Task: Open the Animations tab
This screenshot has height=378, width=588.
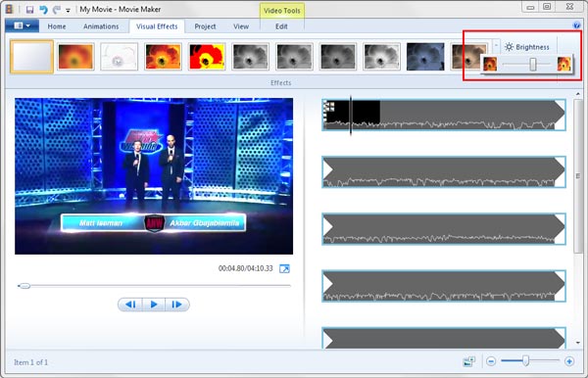Action: pos(101,26)
